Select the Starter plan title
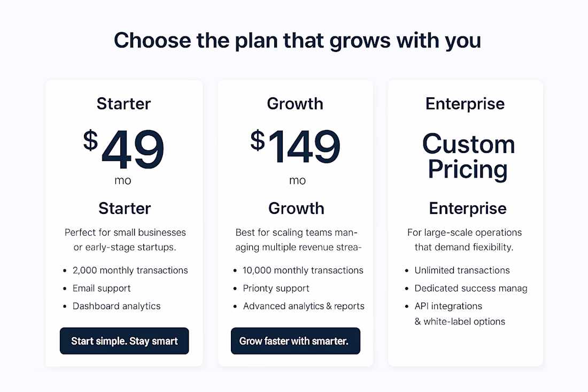This screenshot has height=392, width=588. [124, 104]
